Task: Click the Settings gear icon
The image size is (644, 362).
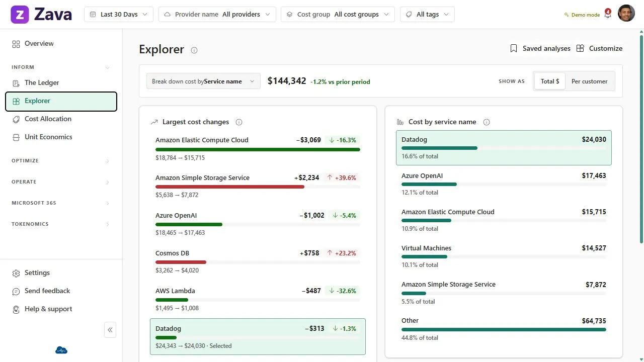Action: click(16, 273)
